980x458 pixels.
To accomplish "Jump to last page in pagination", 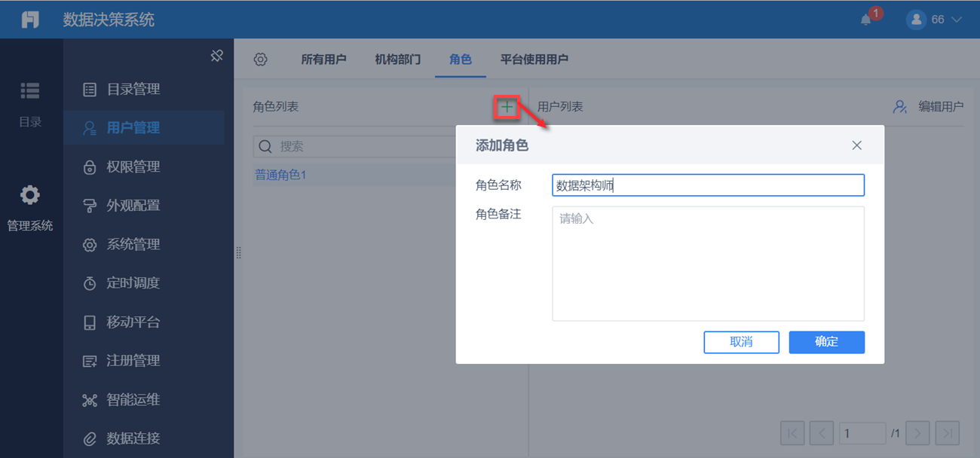I will (x=948, y=433).
